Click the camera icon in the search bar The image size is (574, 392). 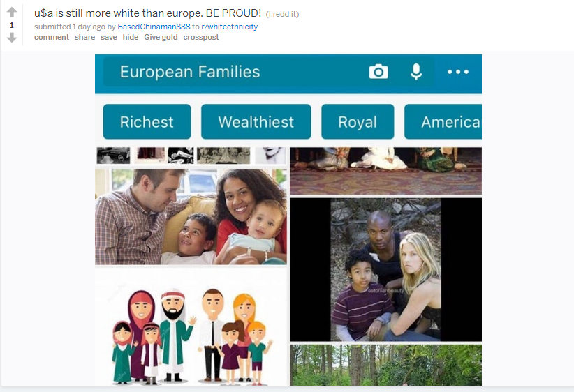click(x=378, y=72)
